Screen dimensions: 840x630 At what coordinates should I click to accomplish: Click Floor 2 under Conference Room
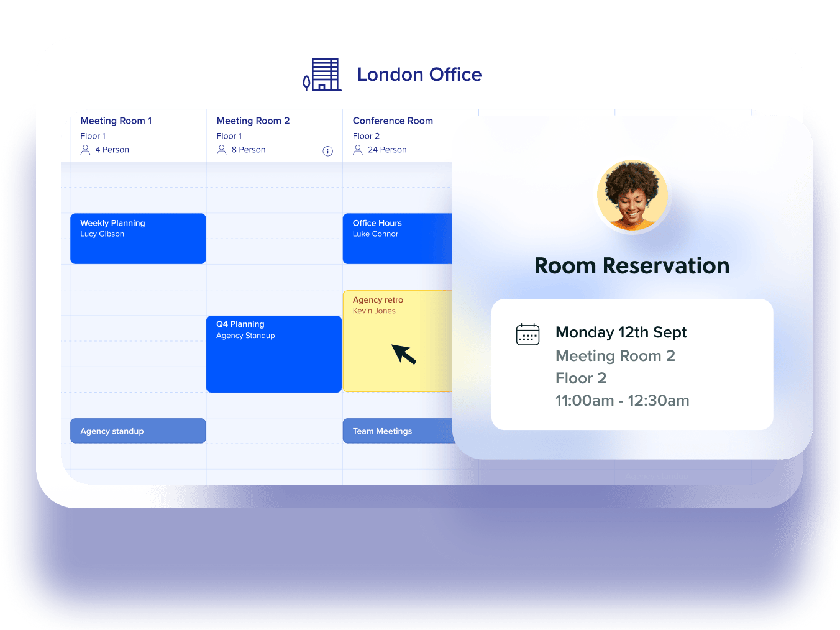[366, 136]
